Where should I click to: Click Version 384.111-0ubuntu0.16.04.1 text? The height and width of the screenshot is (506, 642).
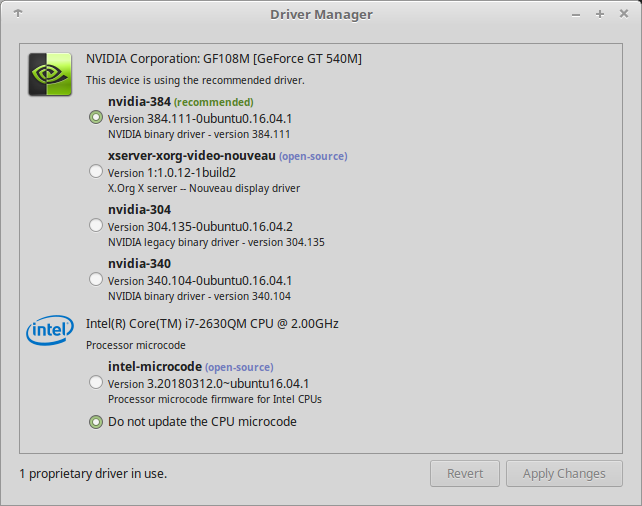[200, 119]
